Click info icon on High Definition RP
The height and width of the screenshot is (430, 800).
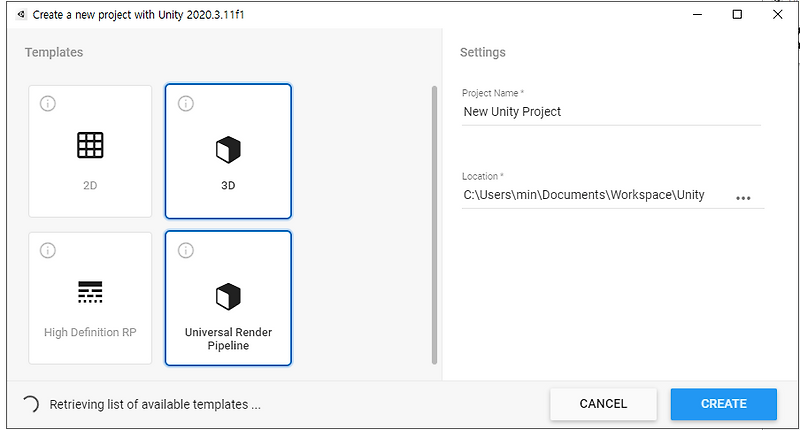47,250
